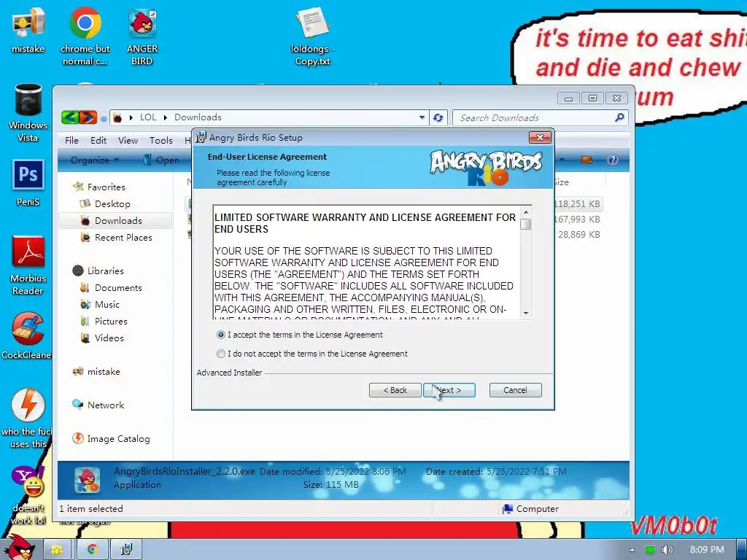Open the File menu
Viewport: 747px width, 560px height.
(71, 140)
